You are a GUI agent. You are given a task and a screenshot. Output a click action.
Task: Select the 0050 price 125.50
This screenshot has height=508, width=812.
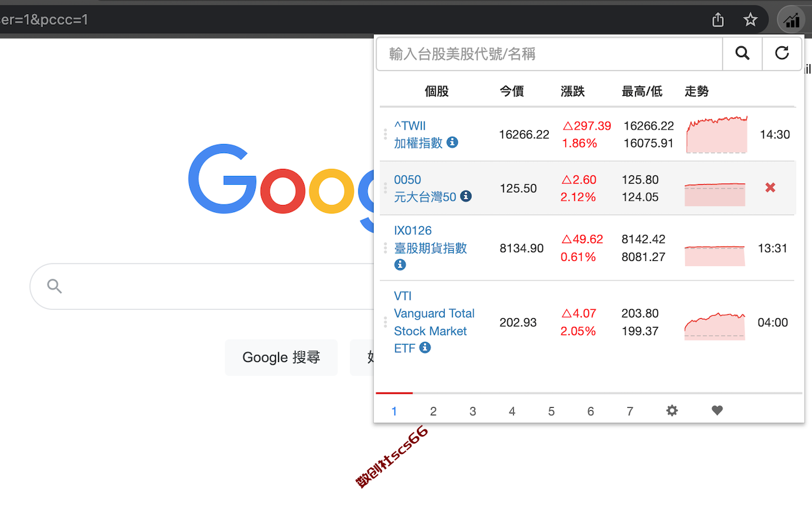(518, 189)
